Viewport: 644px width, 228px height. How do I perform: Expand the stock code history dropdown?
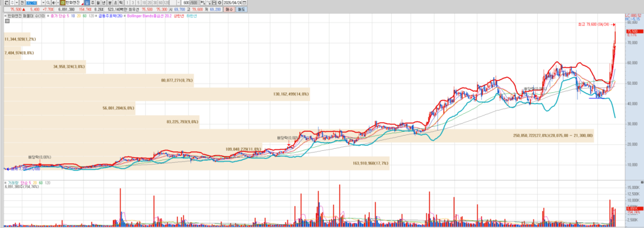[x=43, y=3]
